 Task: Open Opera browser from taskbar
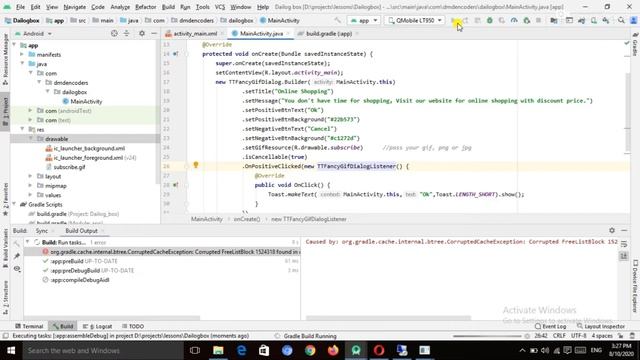pyautogui.click(x=379, y=350)
